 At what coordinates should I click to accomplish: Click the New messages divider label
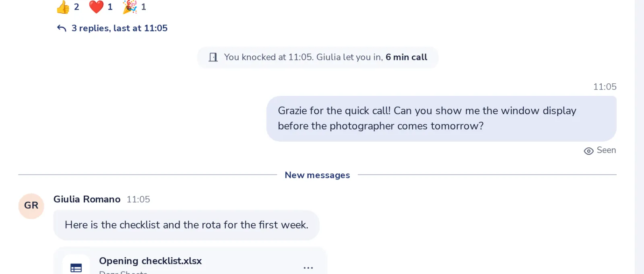coord(317,175)
